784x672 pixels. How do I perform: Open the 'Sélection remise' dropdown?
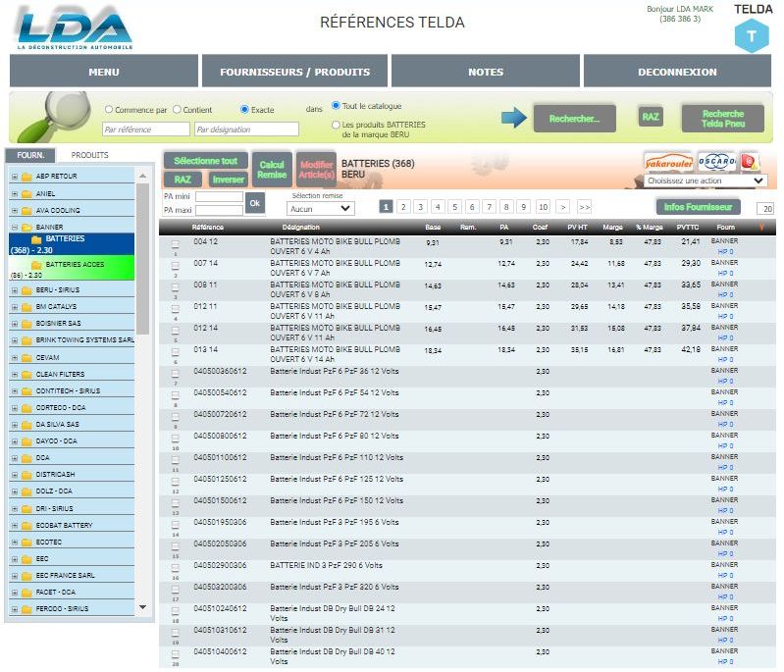tap(319, 209)
